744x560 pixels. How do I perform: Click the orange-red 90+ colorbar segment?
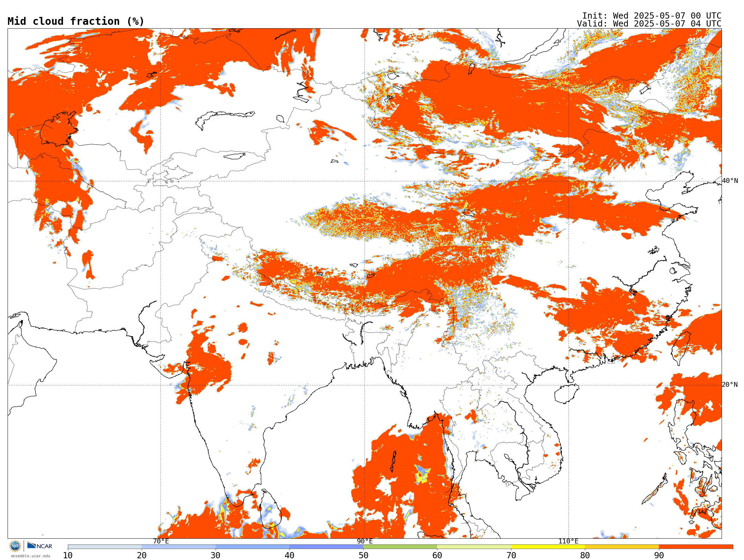[696, 547]
